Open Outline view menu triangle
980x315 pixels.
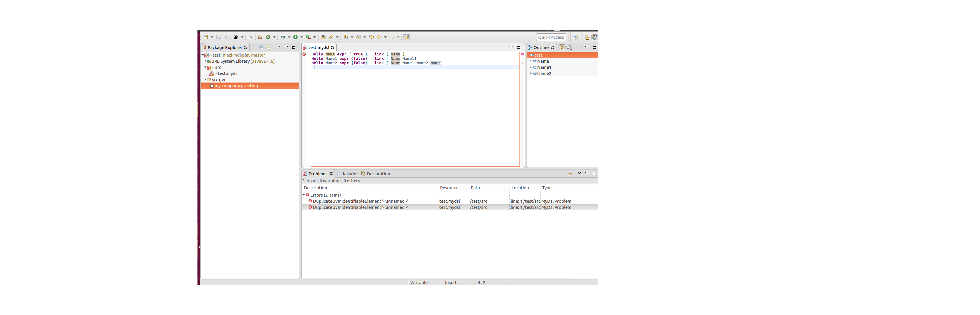[580, 47]
